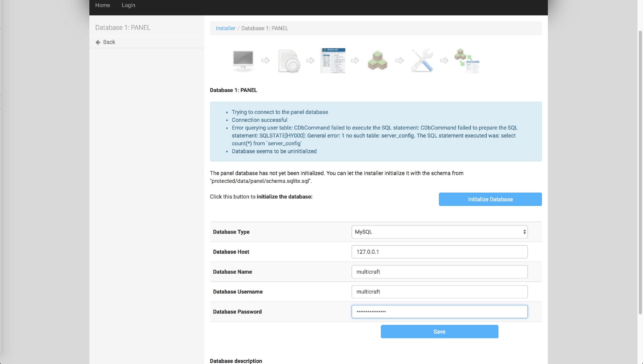Click the Database Password field
643x364 pixels.
(439, 312)
